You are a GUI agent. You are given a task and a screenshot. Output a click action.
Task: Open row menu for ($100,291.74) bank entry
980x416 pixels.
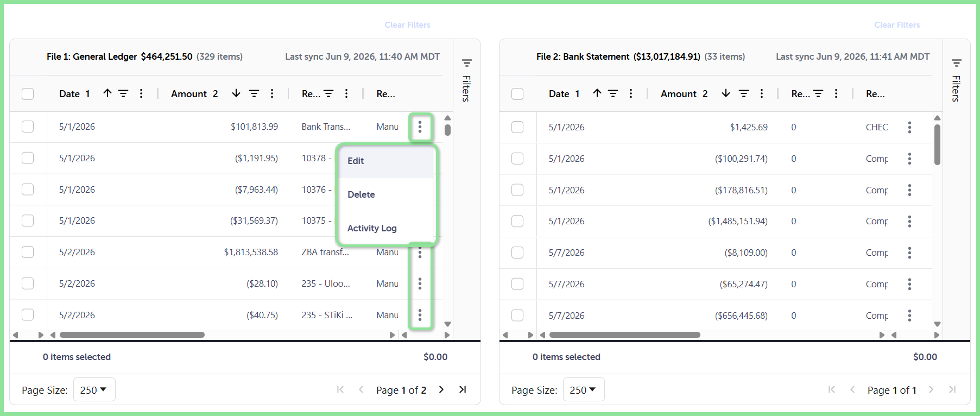point(909,159)
